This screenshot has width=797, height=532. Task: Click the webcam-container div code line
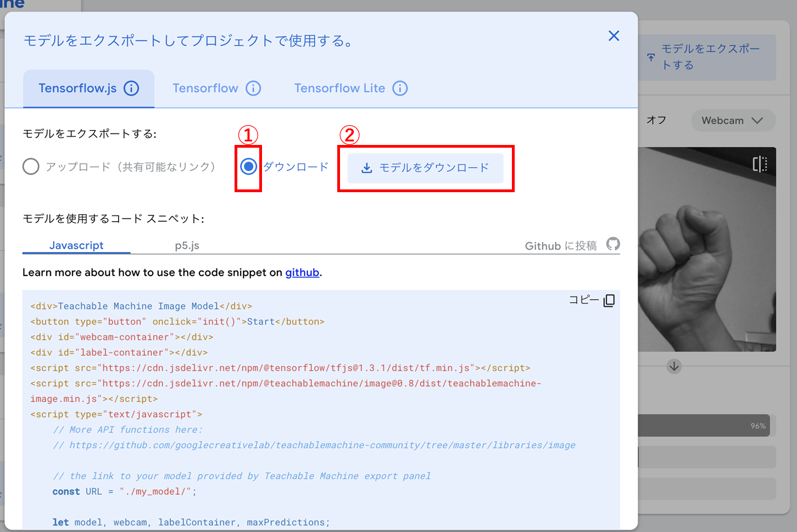tap(122, 337)
